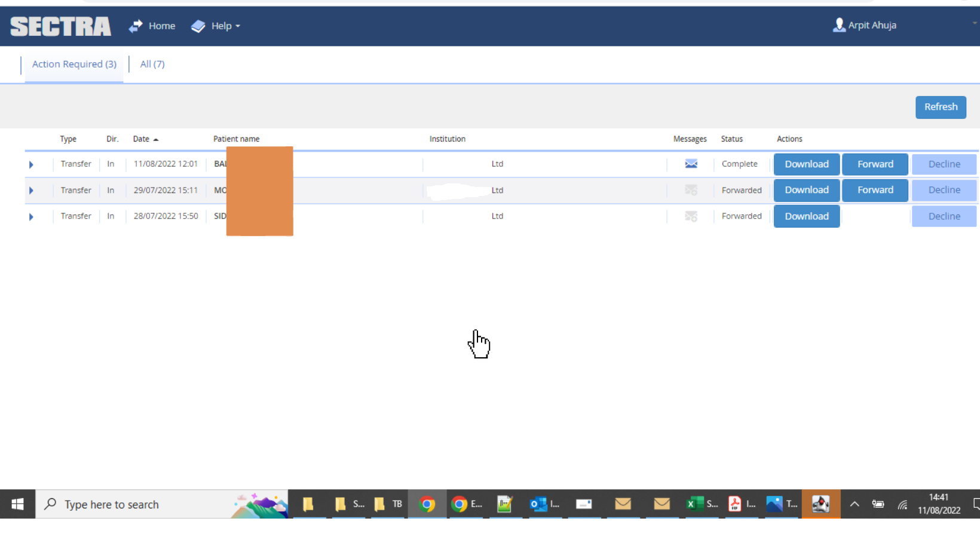Click the SECTRA logo

(60, 26)
